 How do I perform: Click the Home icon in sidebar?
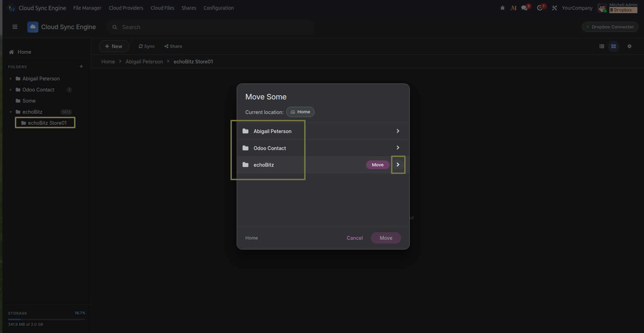(11, 52)
